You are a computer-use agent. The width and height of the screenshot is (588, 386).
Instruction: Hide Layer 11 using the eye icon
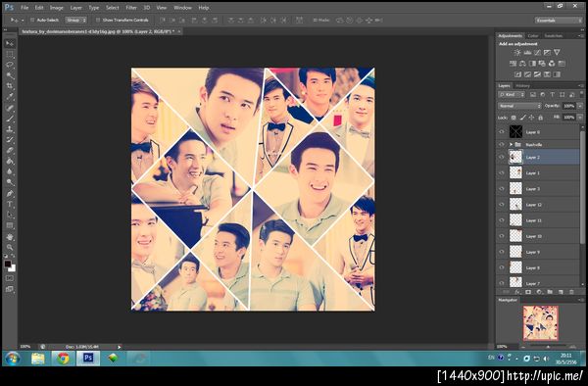click(x=502, y=220)
